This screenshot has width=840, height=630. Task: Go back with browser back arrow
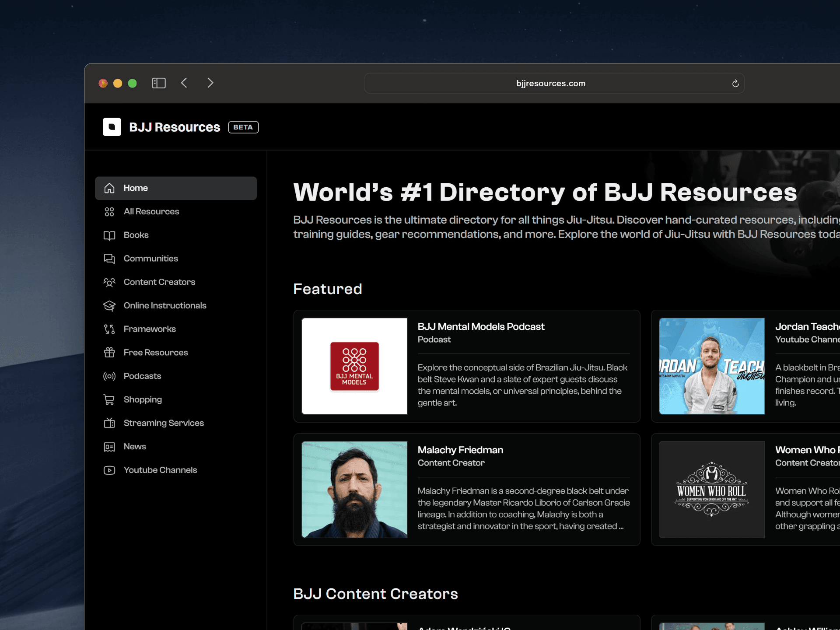(184, 83)
